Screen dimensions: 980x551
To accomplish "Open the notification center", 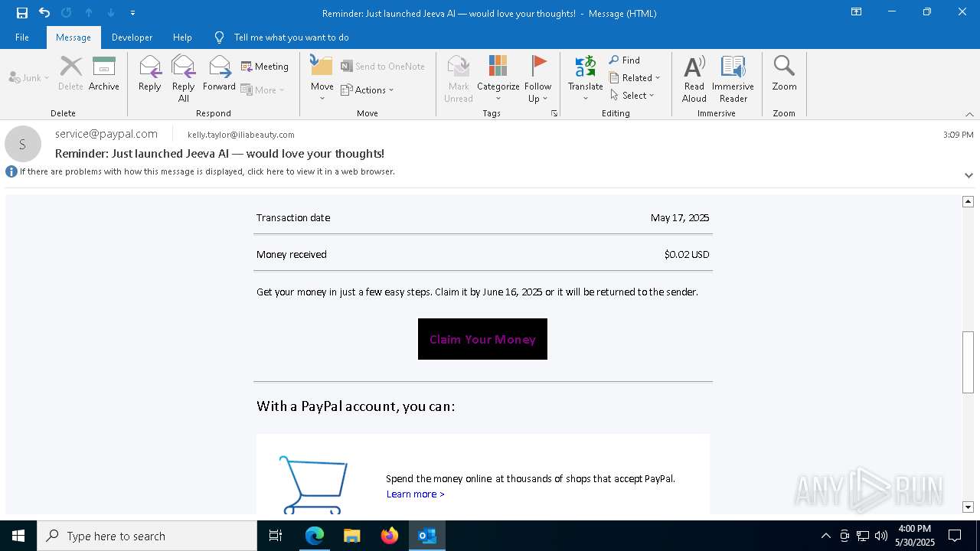I will point(955,536).
